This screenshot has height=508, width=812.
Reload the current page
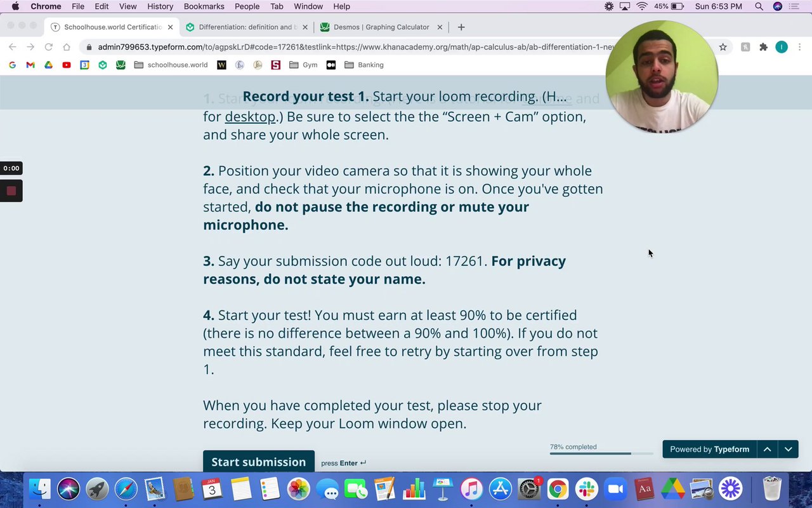click(48, 47)
